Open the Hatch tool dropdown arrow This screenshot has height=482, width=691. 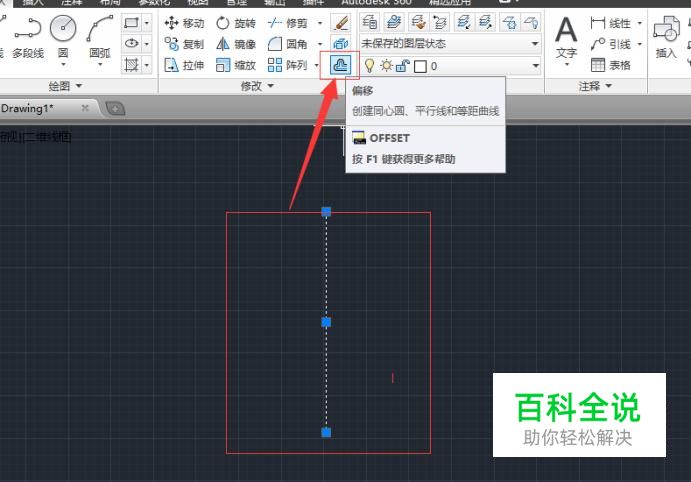[x=147, y=65]
